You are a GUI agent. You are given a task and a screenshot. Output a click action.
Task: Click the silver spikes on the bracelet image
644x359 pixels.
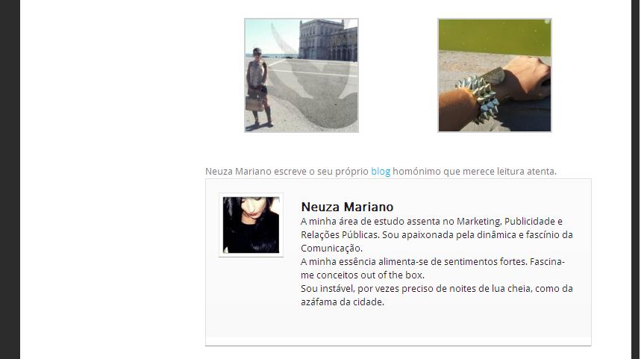pyautogui.click(x=479, y=98)
